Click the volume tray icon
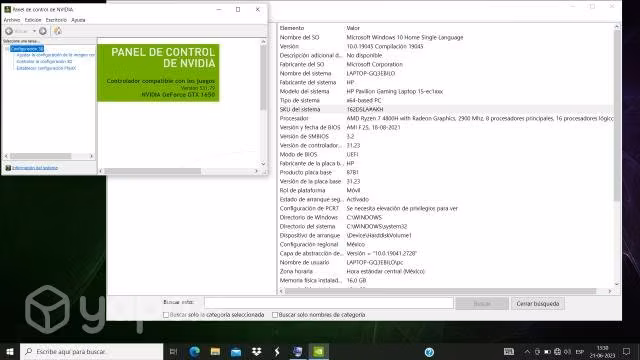 coord(567,351)
